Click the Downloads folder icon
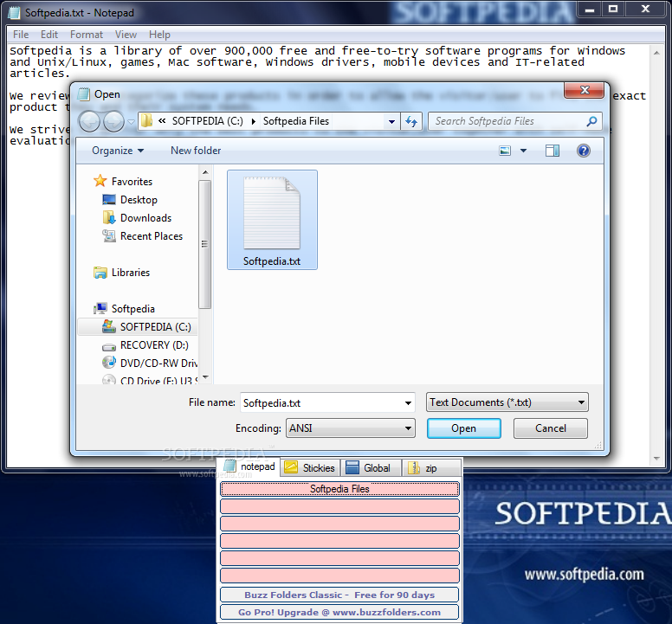This screenshot has height=624, width=672. [109, 217]
